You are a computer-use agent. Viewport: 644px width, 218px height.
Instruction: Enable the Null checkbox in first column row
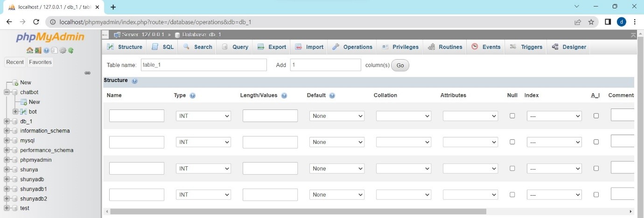512,116
